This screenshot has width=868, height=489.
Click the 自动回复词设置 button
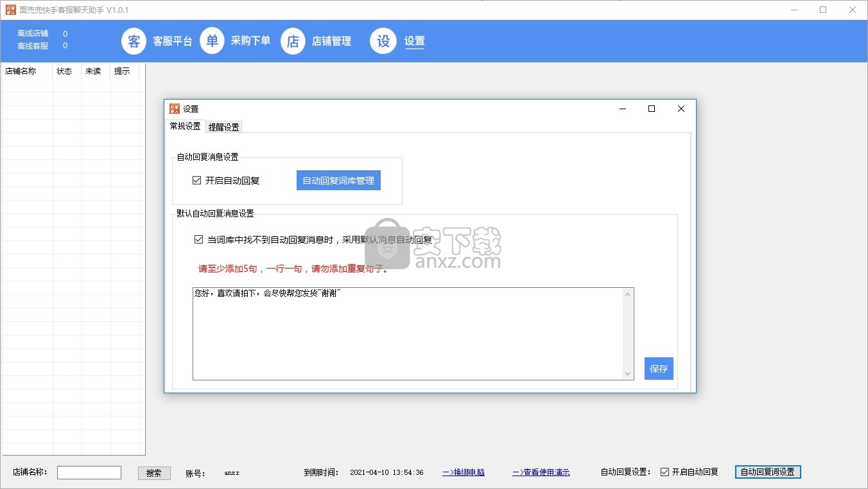768,472
